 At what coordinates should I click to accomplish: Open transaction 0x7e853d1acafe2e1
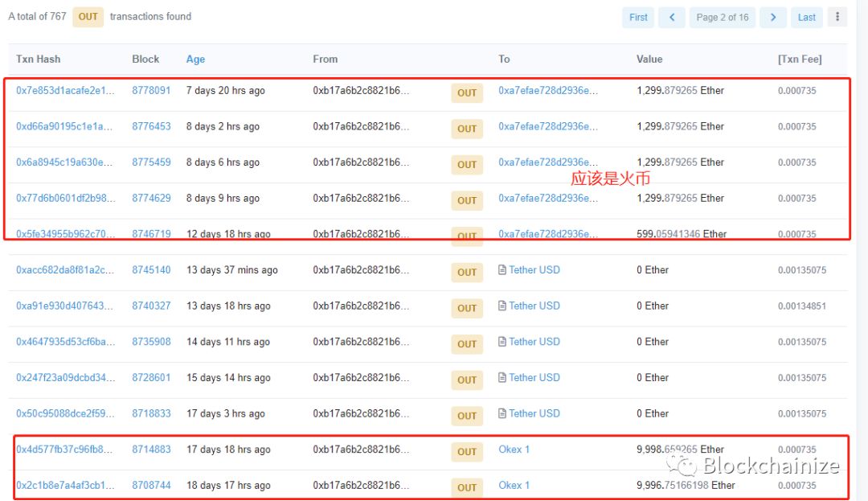pos(65,91)
